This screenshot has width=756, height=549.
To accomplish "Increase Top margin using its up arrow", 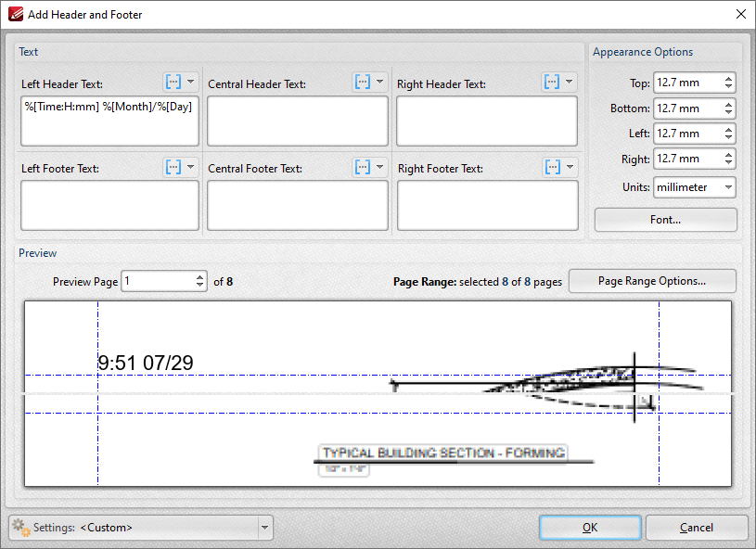I will (729, 79).
